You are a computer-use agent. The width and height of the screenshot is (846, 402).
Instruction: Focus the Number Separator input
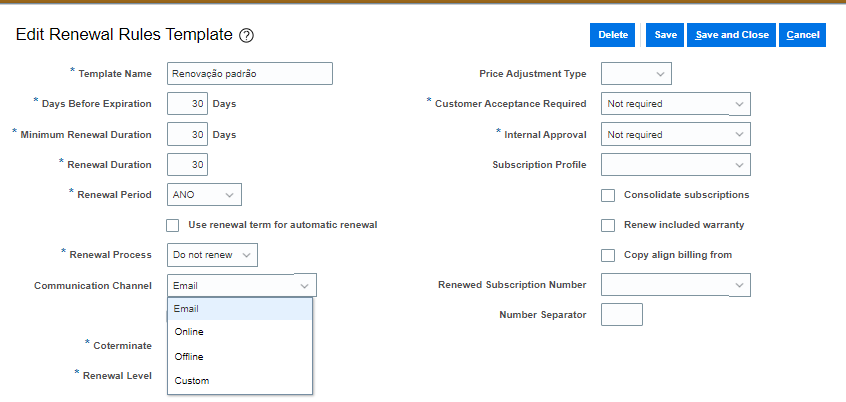622,315
